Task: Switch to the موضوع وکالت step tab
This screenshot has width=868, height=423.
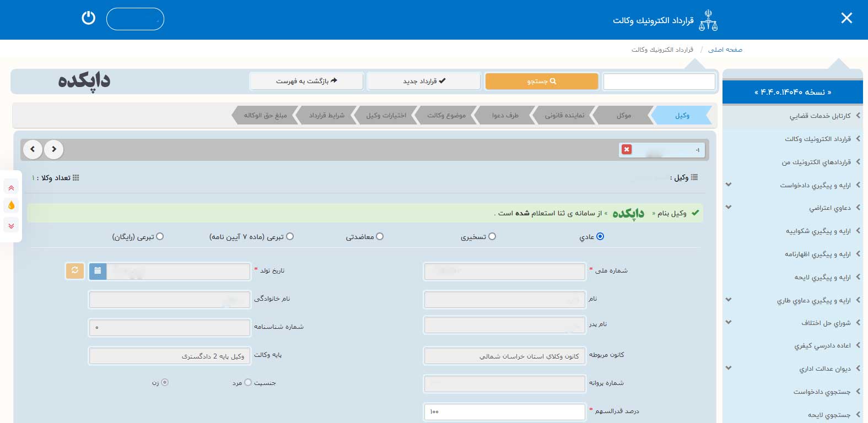Action: coord(446,115)
